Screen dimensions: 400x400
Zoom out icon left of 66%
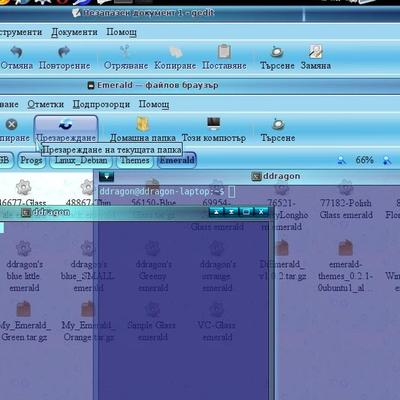click(342, 160)
